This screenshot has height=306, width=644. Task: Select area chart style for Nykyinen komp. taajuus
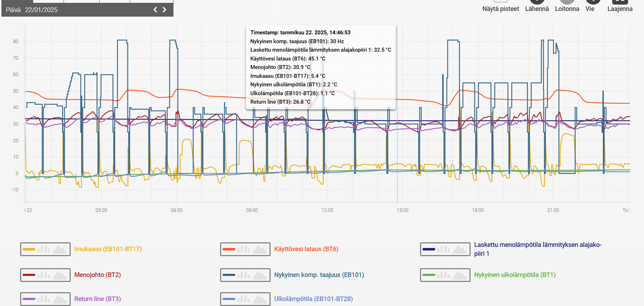click(x=260, y=275)
